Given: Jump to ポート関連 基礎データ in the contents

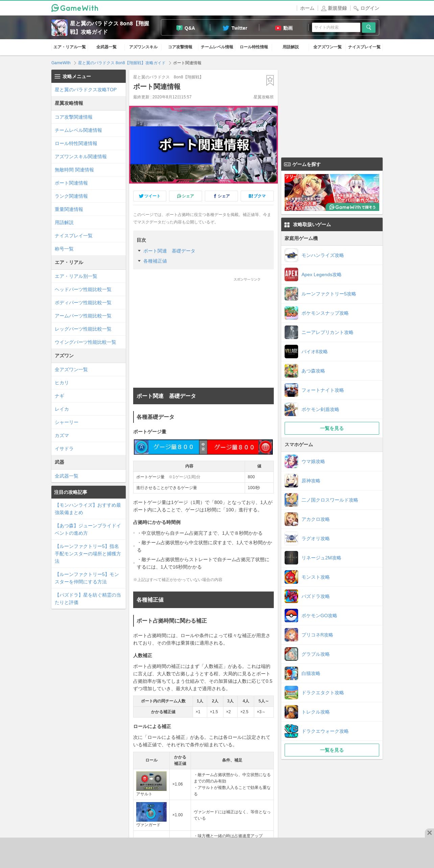Looking at the screenshot, I should (169, 251).
